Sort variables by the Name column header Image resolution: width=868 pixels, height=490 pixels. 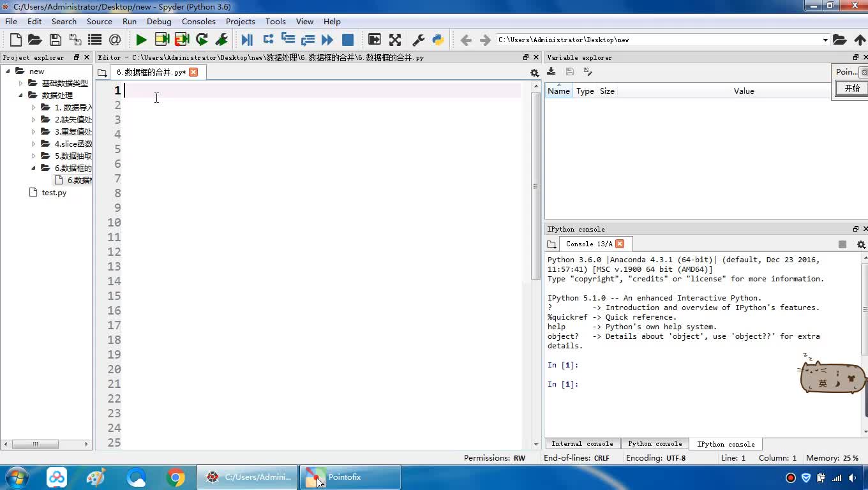[558, 91]
